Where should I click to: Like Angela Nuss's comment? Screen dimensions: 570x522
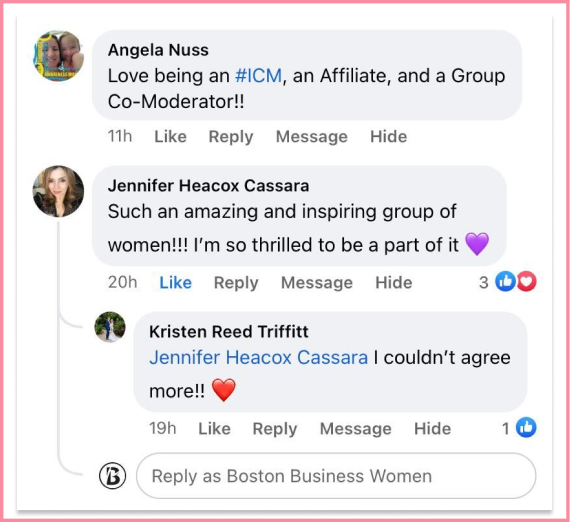pyautogui.click(x=170, y=137)
